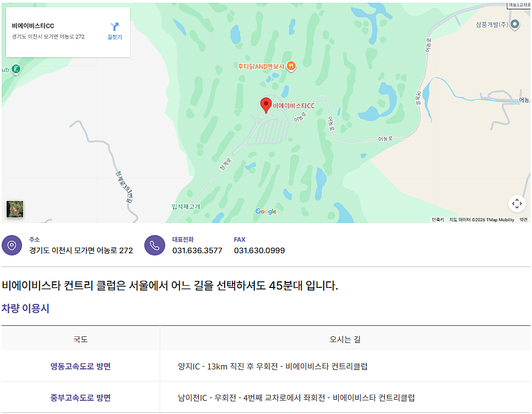
Task: Click the 길찾기 text link
Action: pos(115,37)
